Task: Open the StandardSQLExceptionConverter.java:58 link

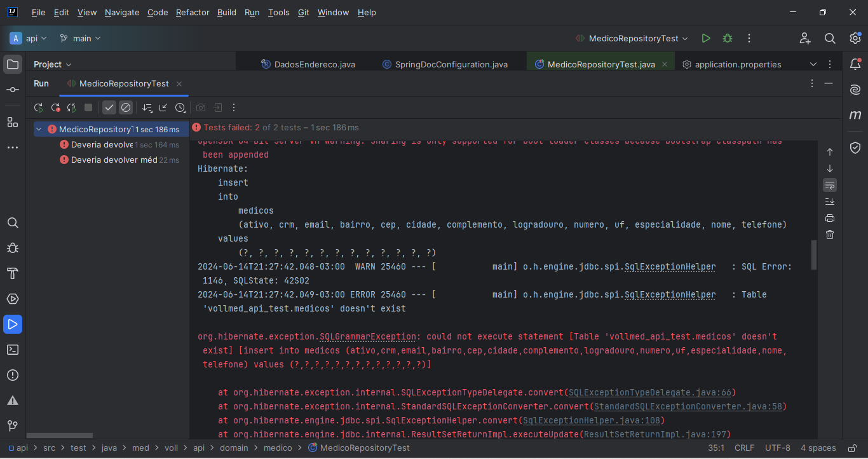Action: [688, 406]
